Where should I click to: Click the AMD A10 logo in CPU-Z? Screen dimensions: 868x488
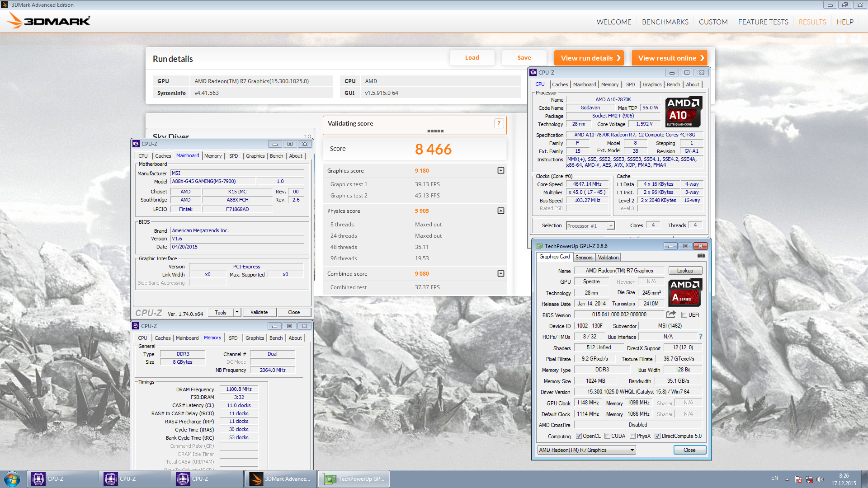tap(684, 111)
